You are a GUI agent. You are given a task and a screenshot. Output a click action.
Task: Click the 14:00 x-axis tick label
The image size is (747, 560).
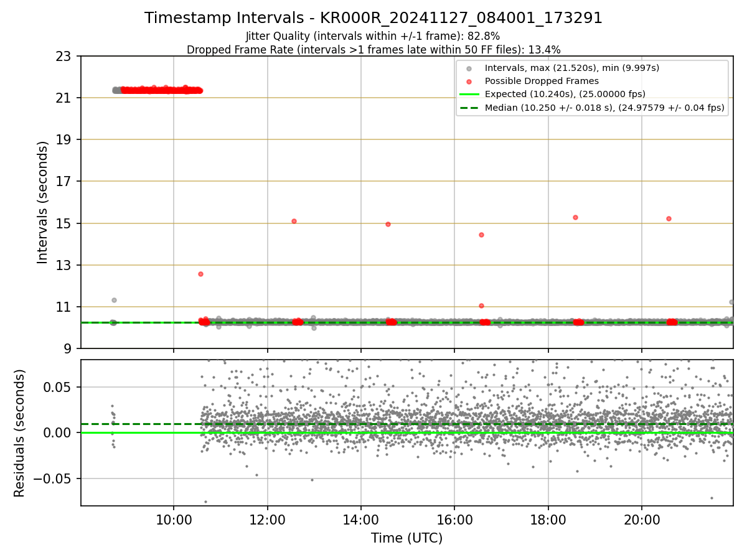pos(361,520)
